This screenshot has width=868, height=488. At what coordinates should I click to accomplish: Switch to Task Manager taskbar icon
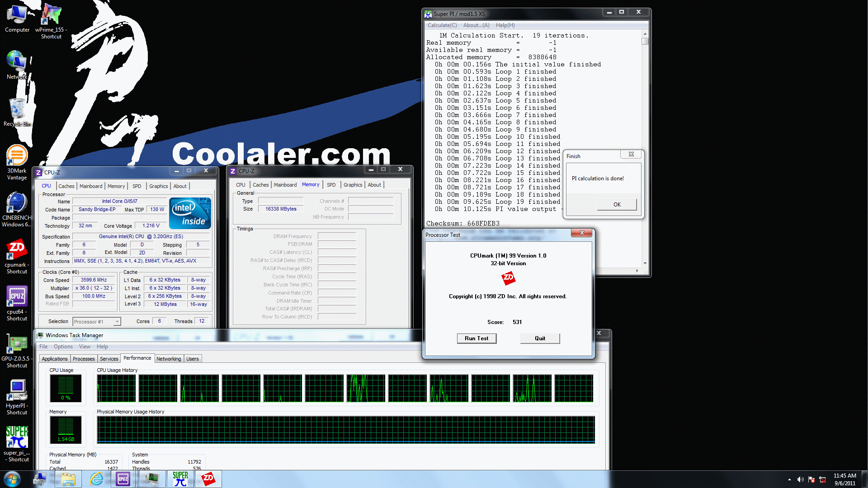(152, 479)
